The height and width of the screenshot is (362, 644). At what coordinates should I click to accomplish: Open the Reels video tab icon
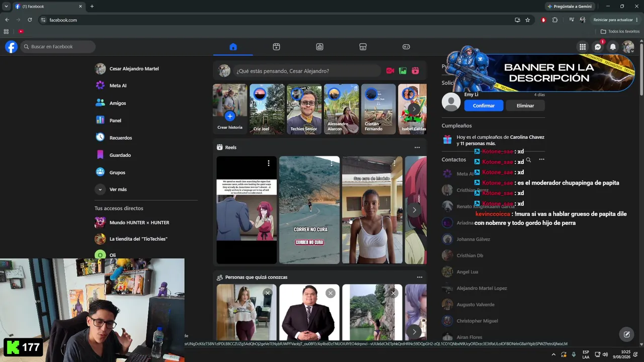point(276,47)
